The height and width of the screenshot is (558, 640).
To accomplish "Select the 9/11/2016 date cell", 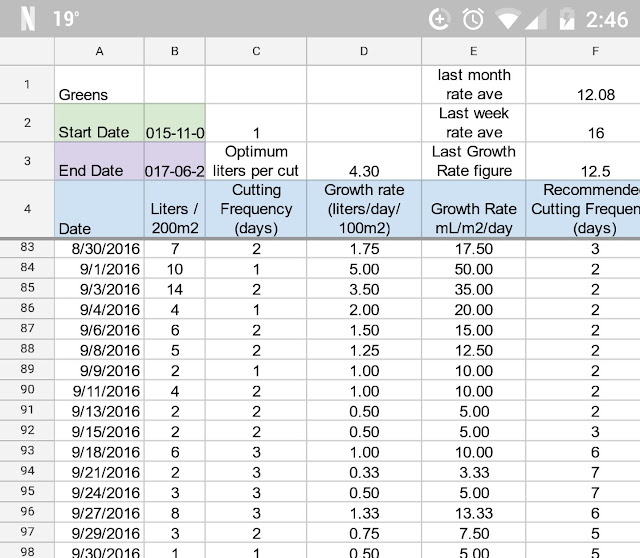I will click(x=99, y=391).
